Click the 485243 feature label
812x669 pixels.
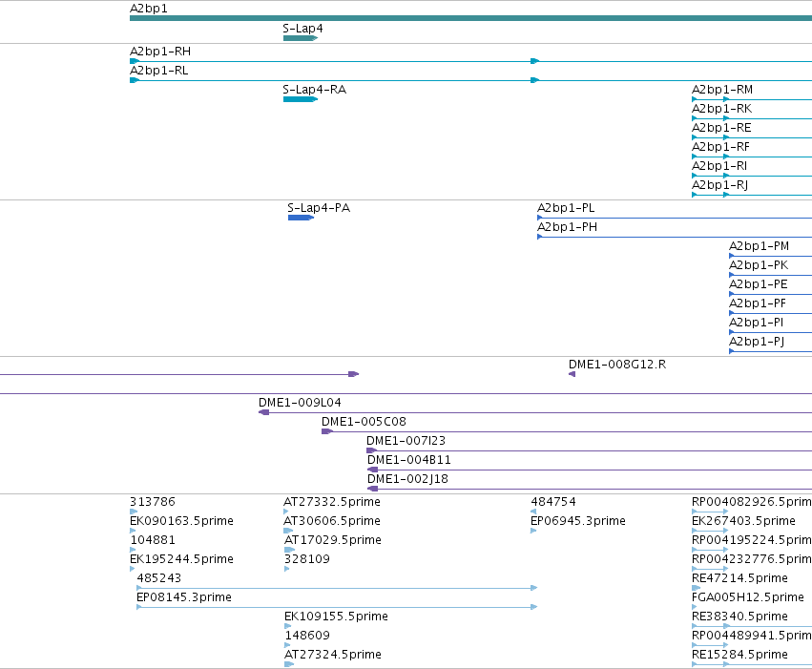click(159, 579)
